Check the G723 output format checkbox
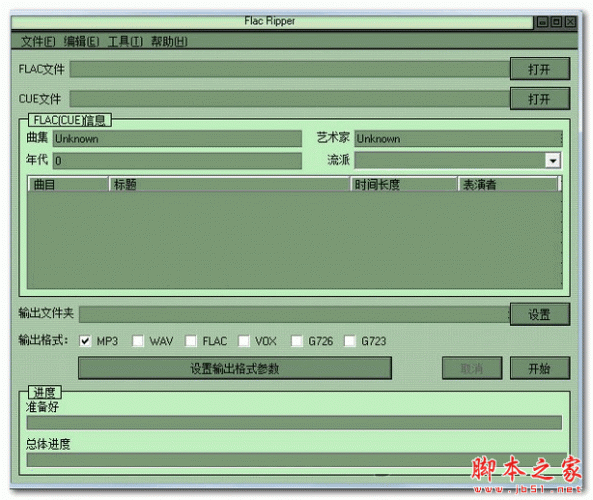This screenshot has height=500, width=593. [350, 341]
